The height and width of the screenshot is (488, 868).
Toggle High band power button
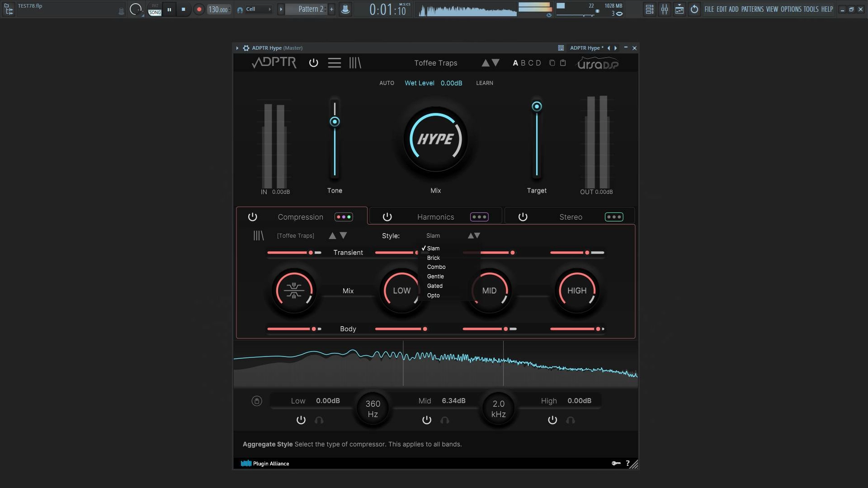point(552,420)
